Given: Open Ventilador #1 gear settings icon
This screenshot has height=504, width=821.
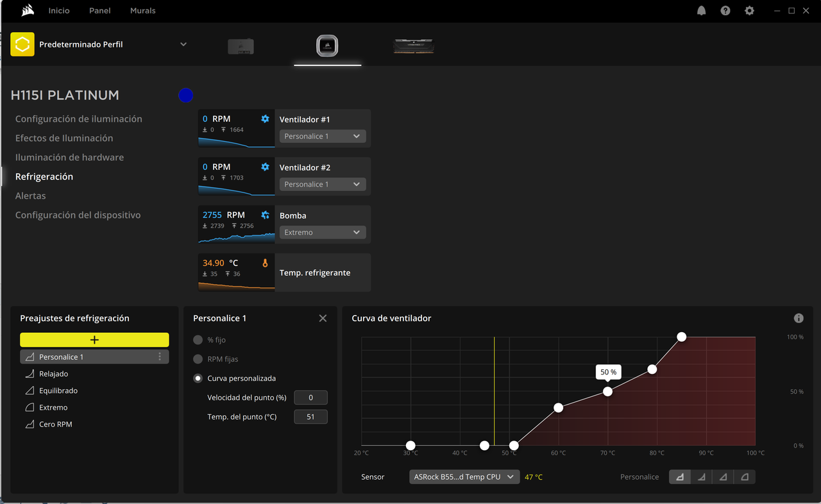Looking at the screenshot, I should coord(265,119).
